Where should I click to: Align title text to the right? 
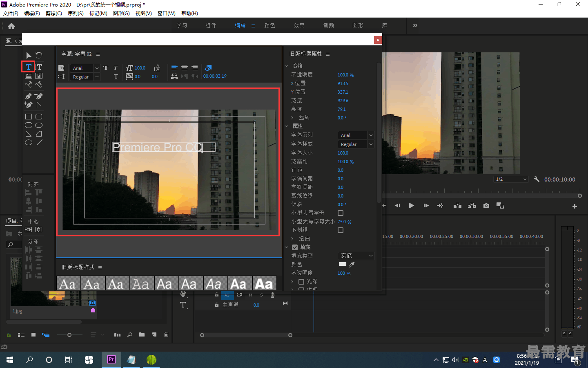coord(195,68)
